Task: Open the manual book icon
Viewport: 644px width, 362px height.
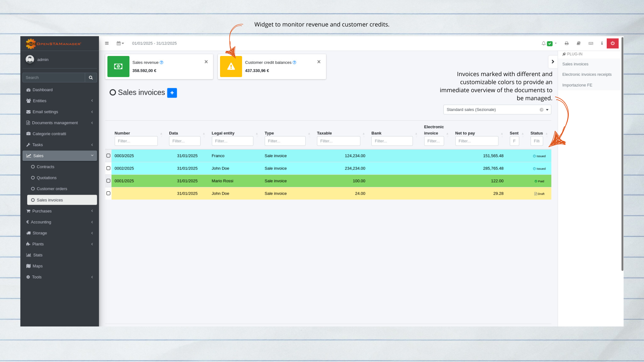Action: click(579, 43)
